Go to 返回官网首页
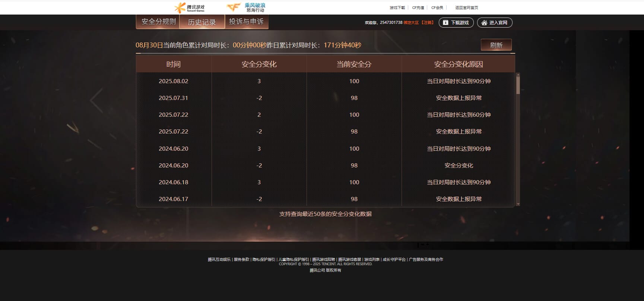Viewport: 644px width, 301px height. point(467,8)
